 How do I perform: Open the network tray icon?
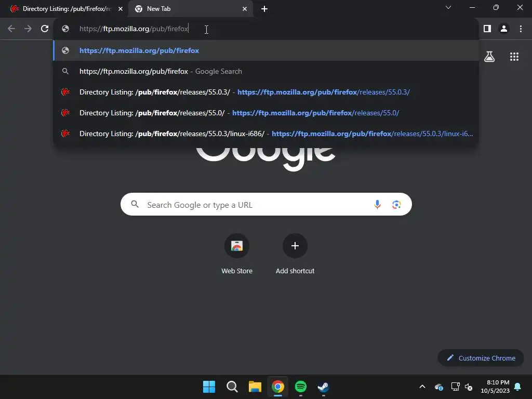click(455, 387)
